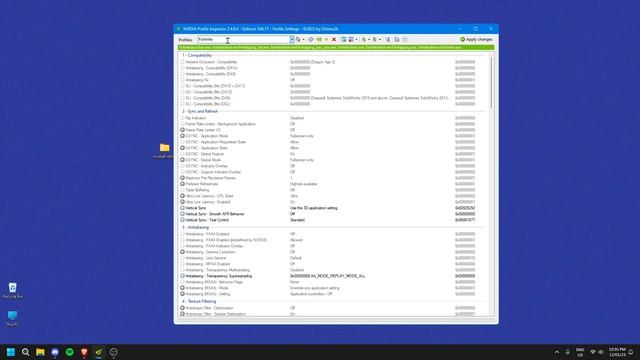Click the gear icon beside Antialiasing - Gamma Correction

[182, 252]
